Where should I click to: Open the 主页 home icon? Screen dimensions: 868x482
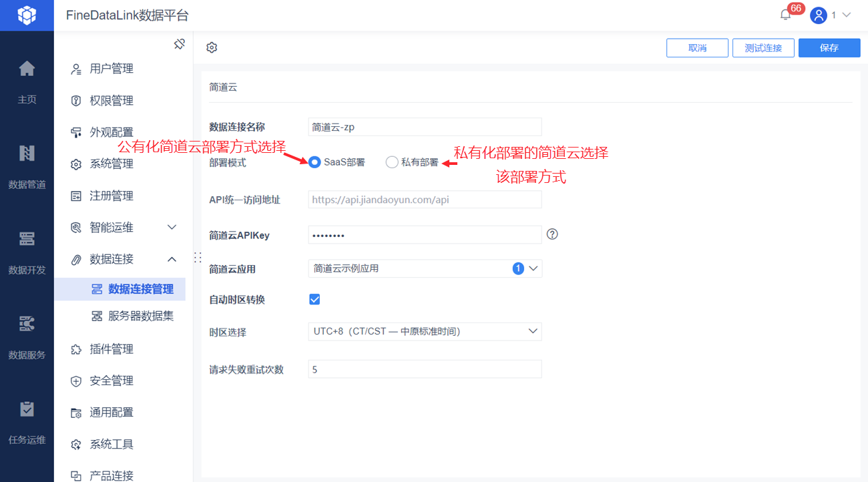[27, 68]
